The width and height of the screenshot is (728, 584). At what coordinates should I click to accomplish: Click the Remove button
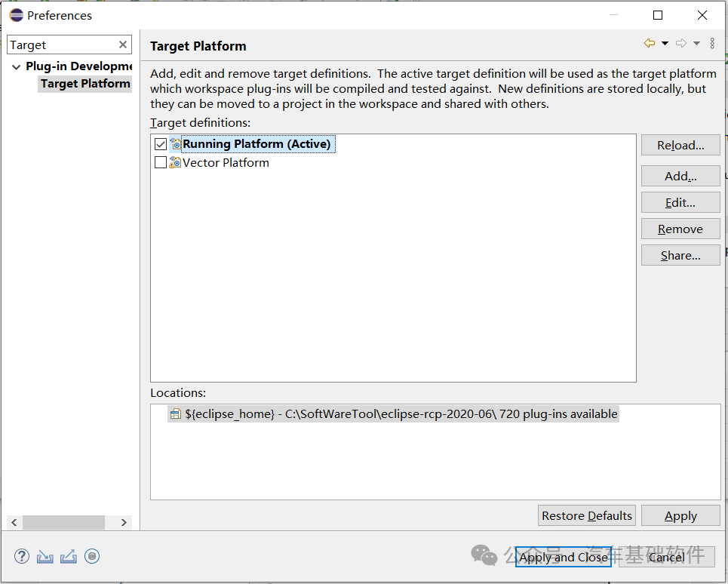click(x=680, y=229)
